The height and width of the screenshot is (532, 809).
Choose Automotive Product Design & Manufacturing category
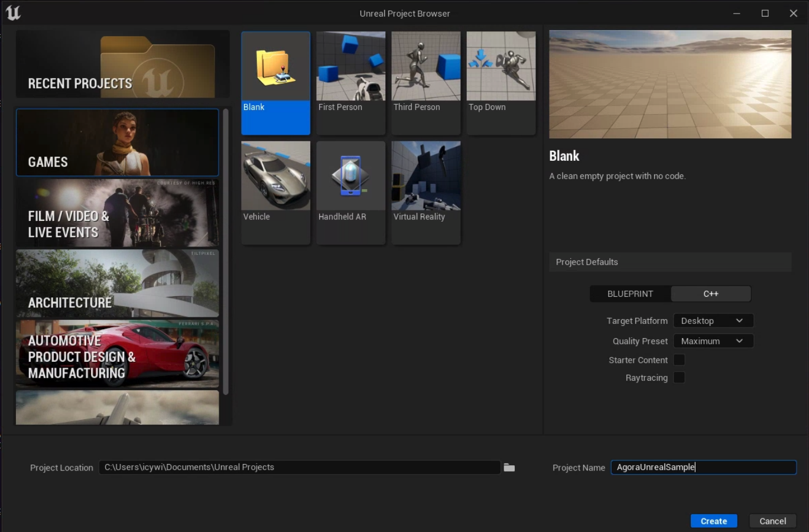(x=118, y=353)
